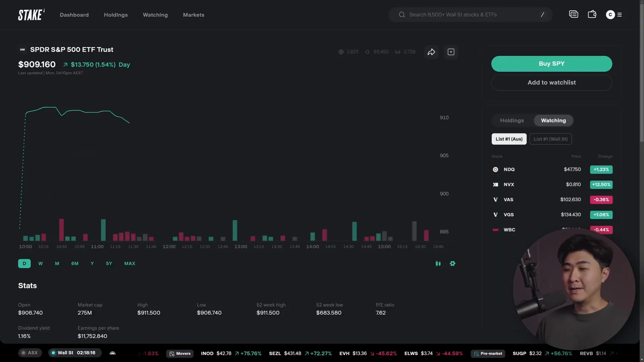Screen dimensions: 644x362
Task: Buy SPY
Action: [x=551, y=64]
